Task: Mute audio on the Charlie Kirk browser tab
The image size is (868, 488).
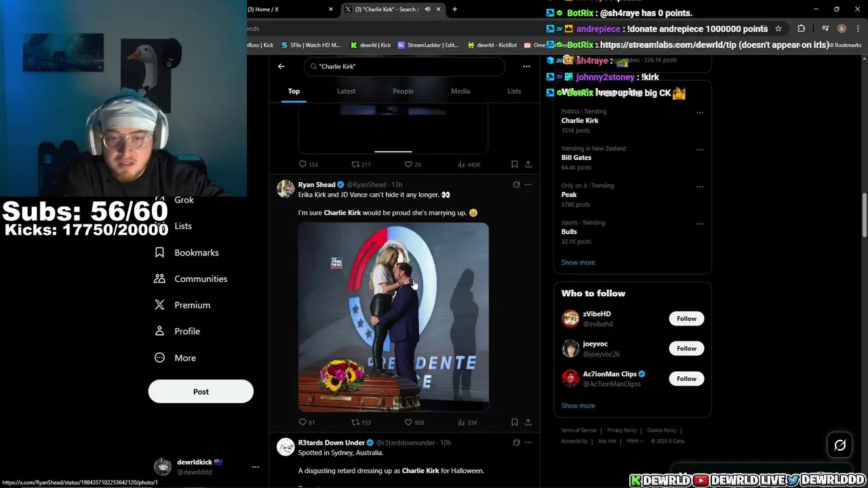Action: (x=427, y=9)
